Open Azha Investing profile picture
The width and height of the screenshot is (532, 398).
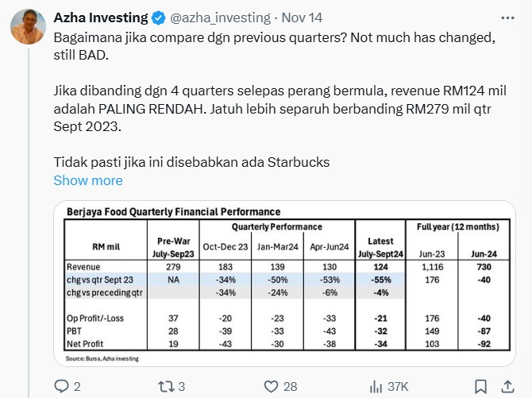tap(28, 27)
